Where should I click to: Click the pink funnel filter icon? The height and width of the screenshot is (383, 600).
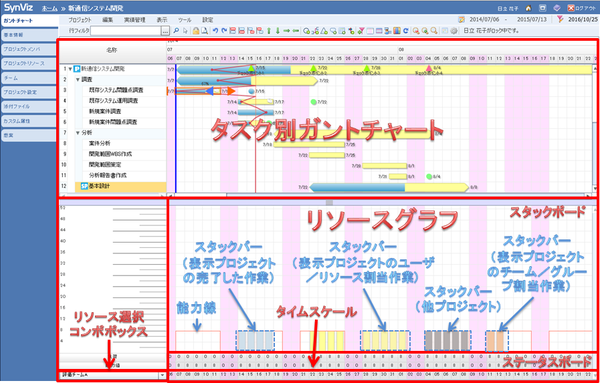pyautogui.click(x=360, y=31)
